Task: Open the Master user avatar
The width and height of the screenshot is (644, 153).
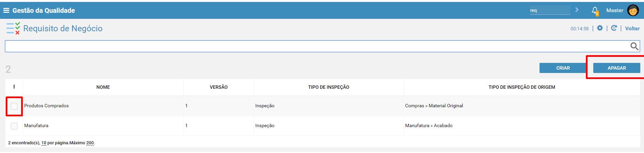Action: (x=633, y=10)
